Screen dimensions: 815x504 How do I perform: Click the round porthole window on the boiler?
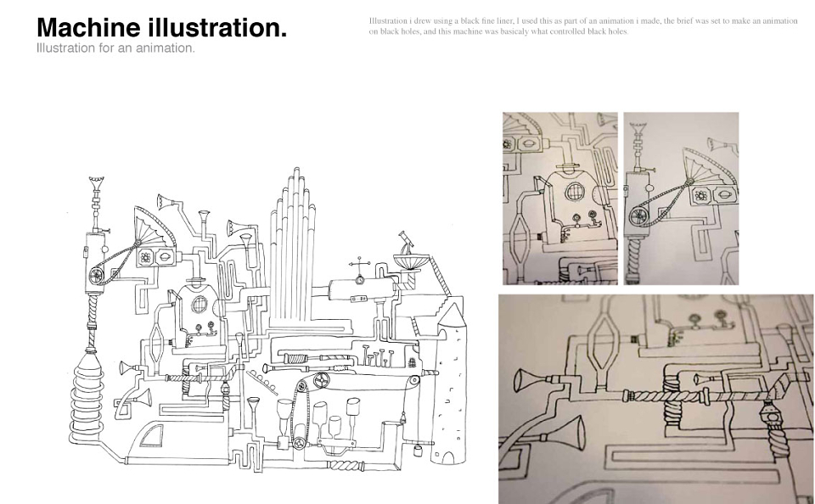point(200,305)
